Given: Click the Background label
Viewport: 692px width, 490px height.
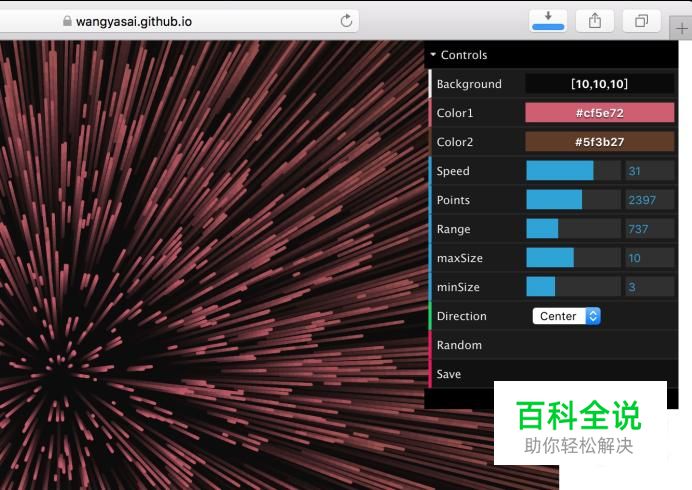Looking at the screenshot, I should click(469, 84).
